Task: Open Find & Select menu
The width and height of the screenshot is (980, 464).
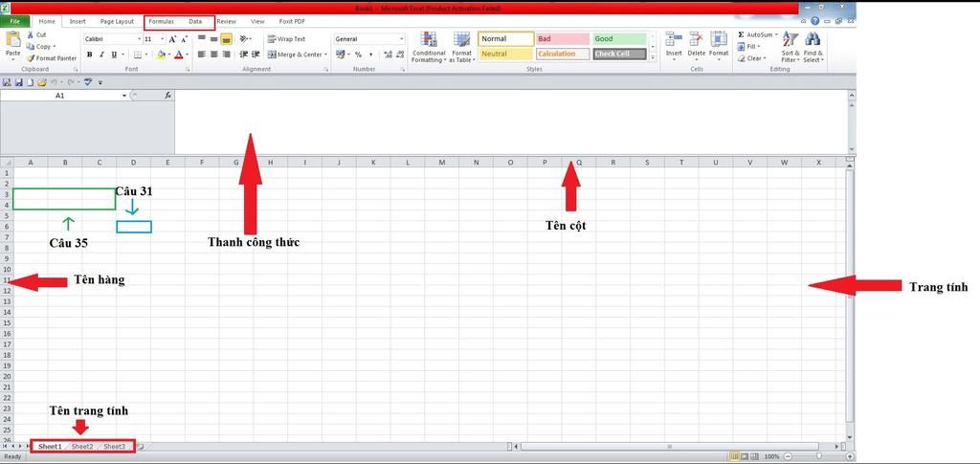Action: [813, 48]
